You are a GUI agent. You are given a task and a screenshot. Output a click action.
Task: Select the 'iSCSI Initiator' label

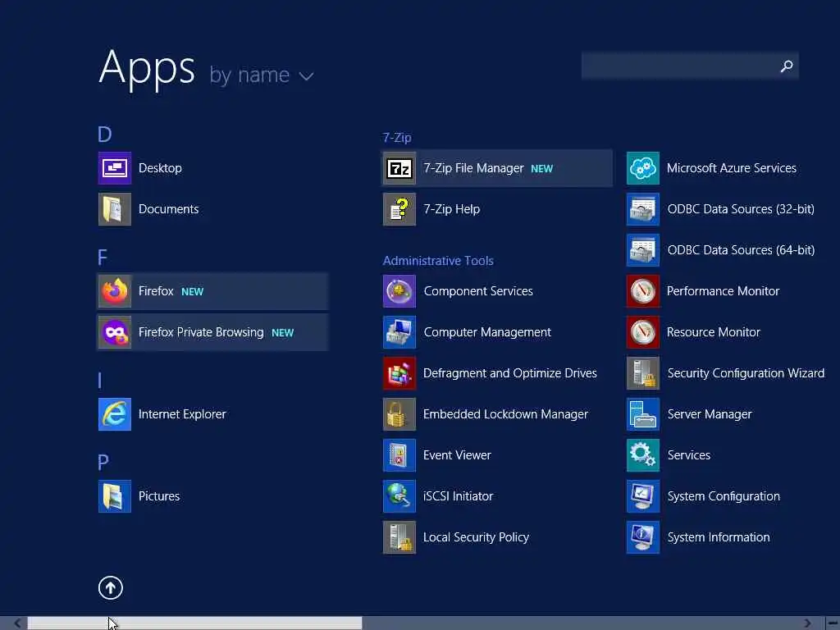tap(458, 496)
